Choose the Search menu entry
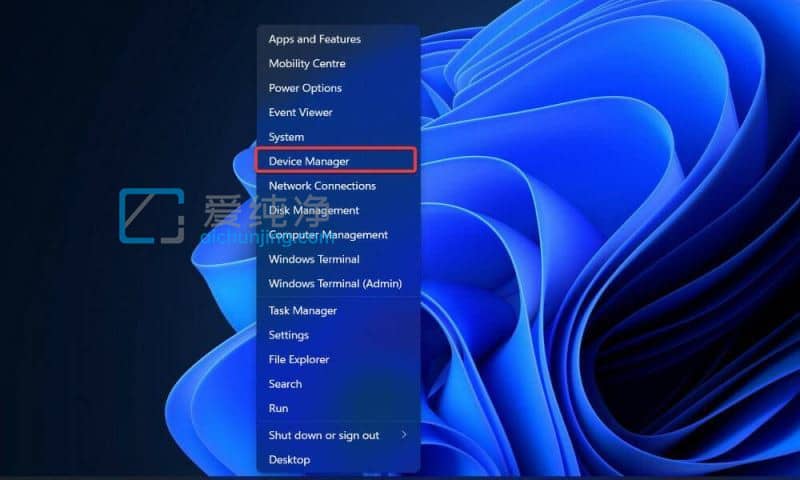 (285, 384)
